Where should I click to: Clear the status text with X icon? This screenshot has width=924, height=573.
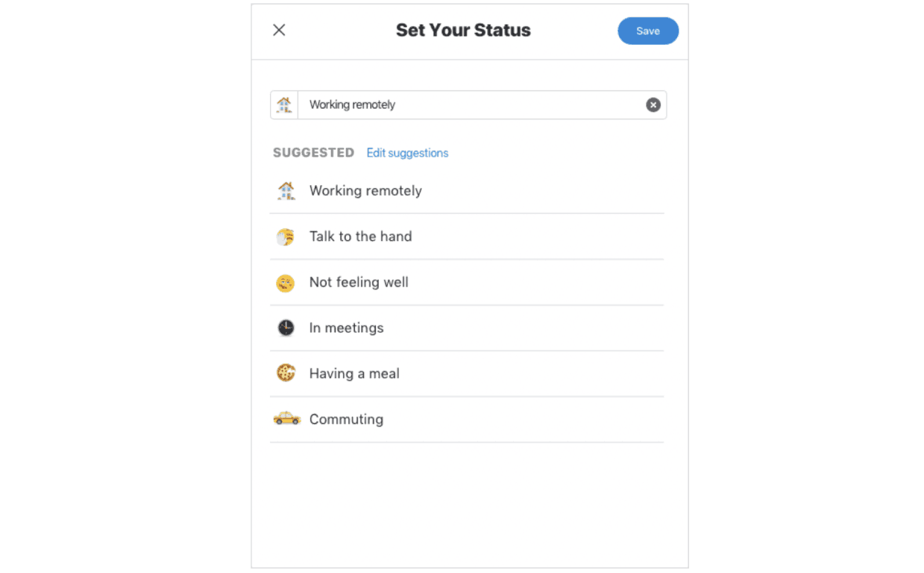pyautogui.click(x=653, y=105)
